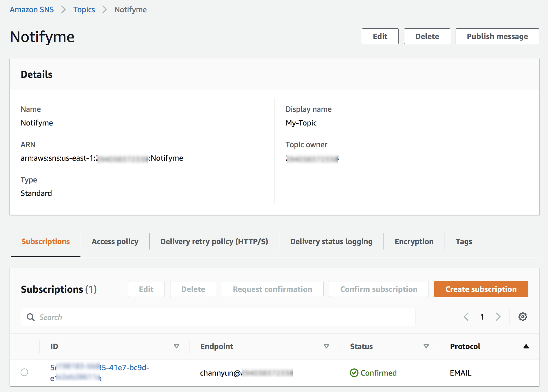This screenshot has height=392, width=548.
Task: Click the Confirmed status checkmark icon
Action: [x=354, y=373]
